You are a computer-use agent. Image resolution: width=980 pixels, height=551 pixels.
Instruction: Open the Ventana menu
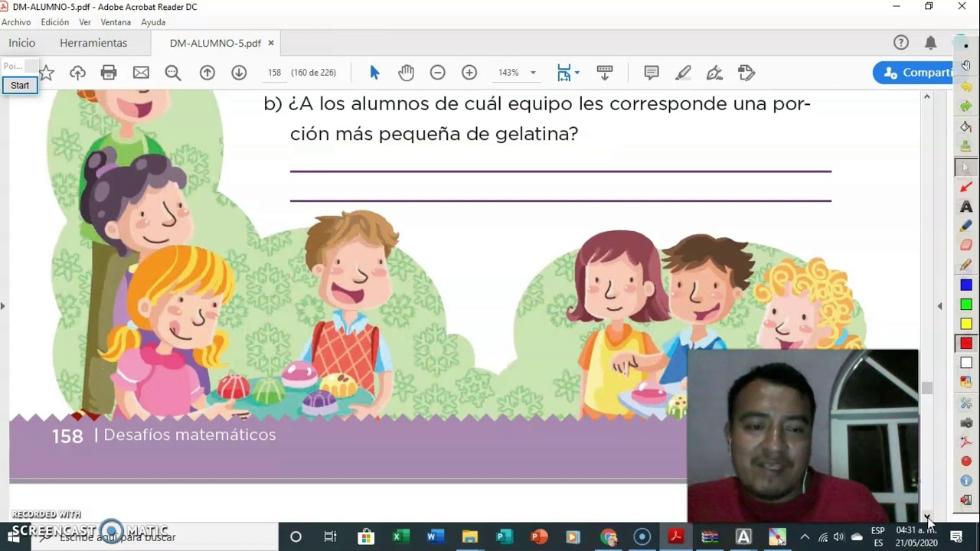116,22
